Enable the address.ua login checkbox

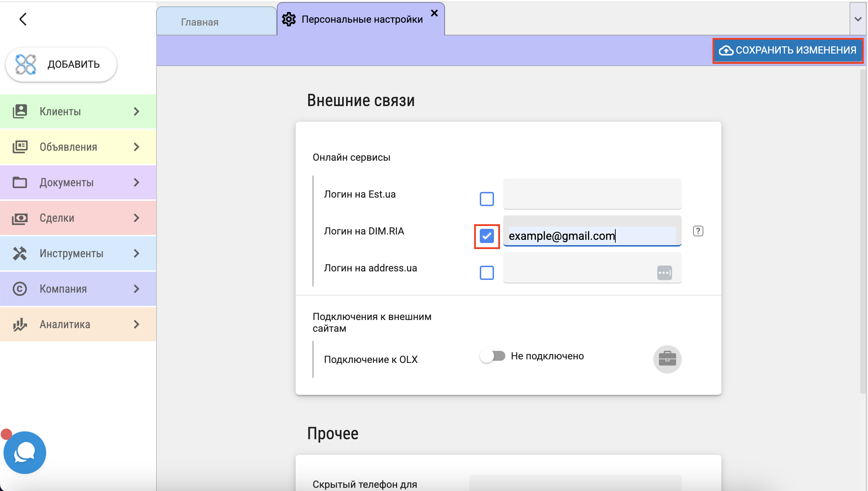tap(487, 273)
